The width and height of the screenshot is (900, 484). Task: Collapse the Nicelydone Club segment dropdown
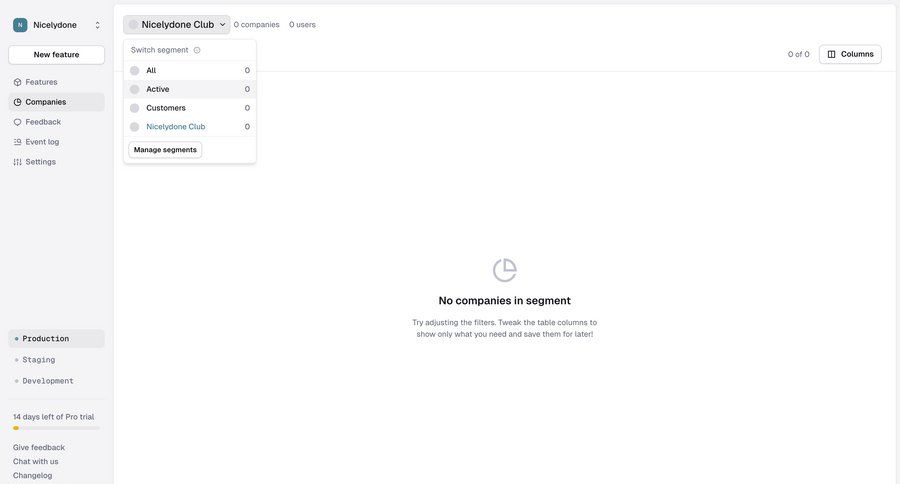(177, 25)
